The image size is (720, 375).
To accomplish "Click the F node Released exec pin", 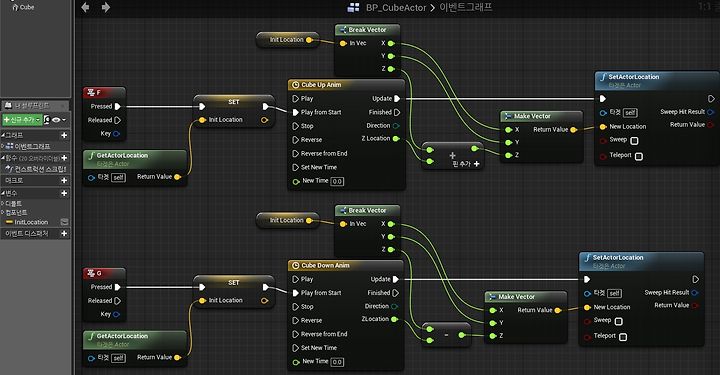I will click(117, 120).
